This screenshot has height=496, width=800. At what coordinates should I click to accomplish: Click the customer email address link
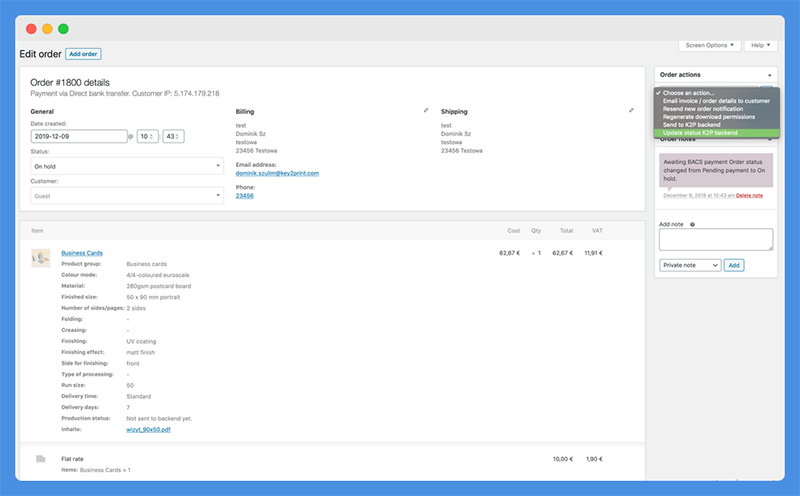click(277, 173)
